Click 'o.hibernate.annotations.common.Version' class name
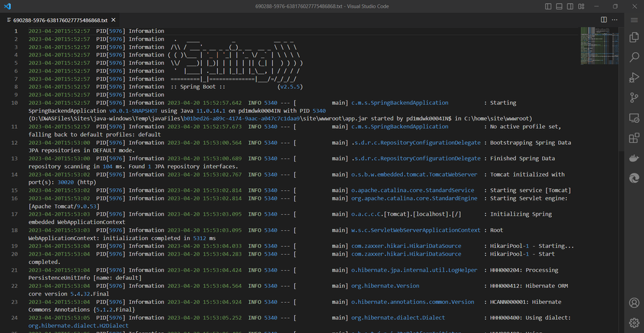644x333 pixels. coord(413,302)
